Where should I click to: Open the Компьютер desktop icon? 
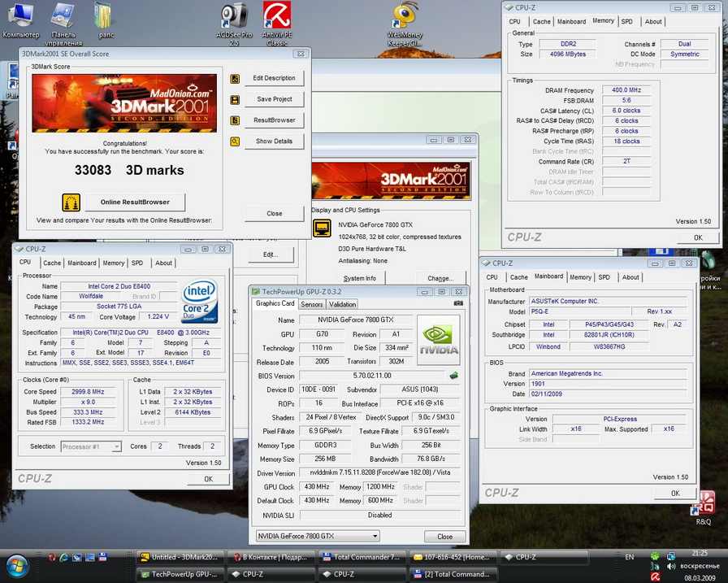pos(21,21)
